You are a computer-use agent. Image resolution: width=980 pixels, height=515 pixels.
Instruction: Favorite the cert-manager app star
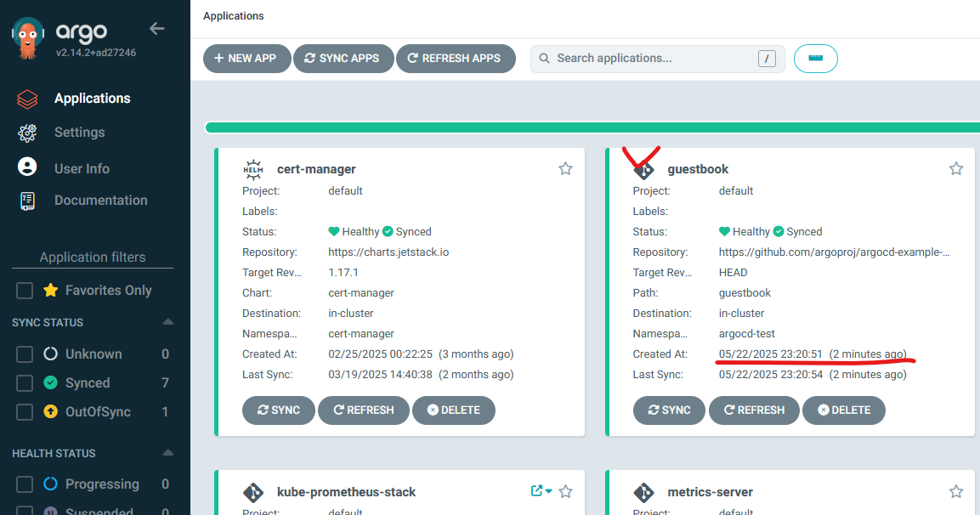[x=565, y=169]
